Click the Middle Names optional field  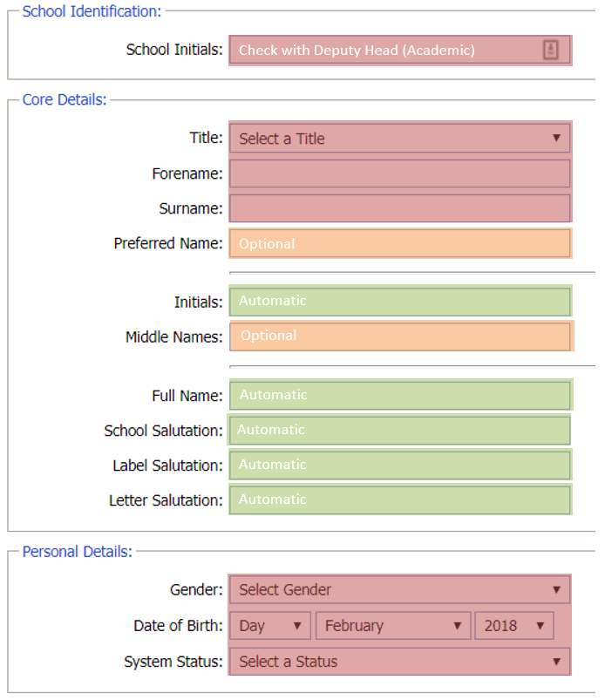point(399,336)
